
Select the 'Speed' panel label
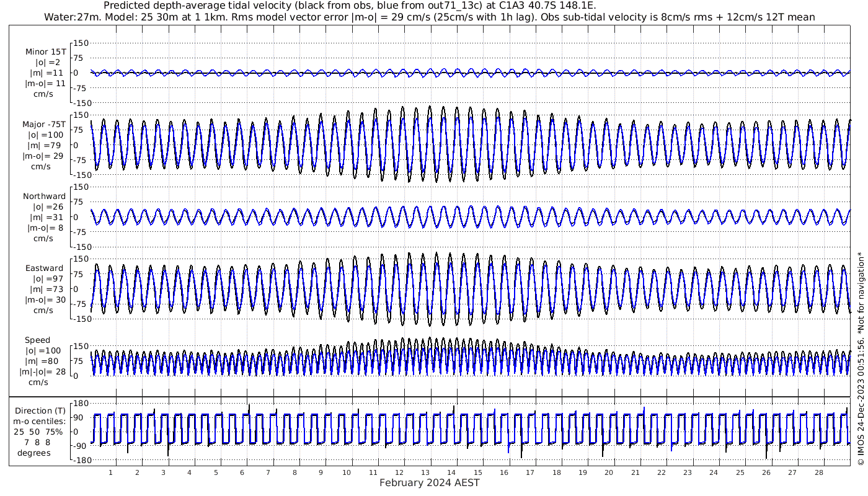coord(37,340)
